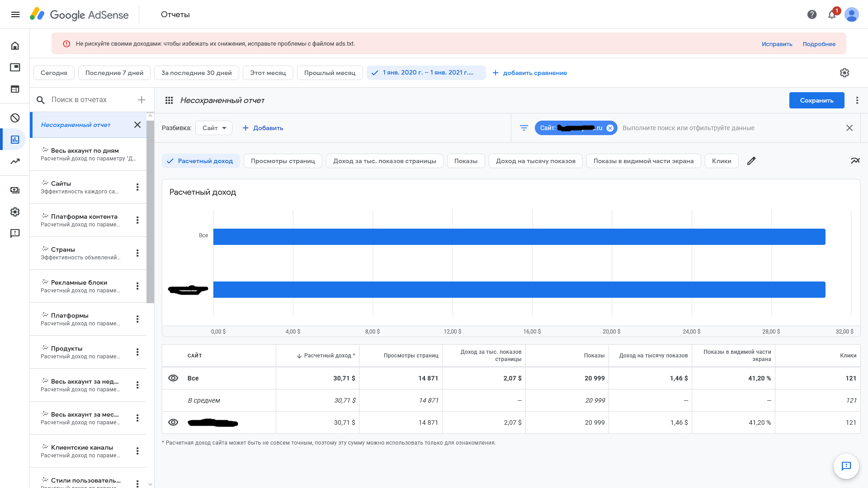This screenshot has width=868, height=488.
Task: Toggle visibility eye for the Все row
Action: point(173,378)
